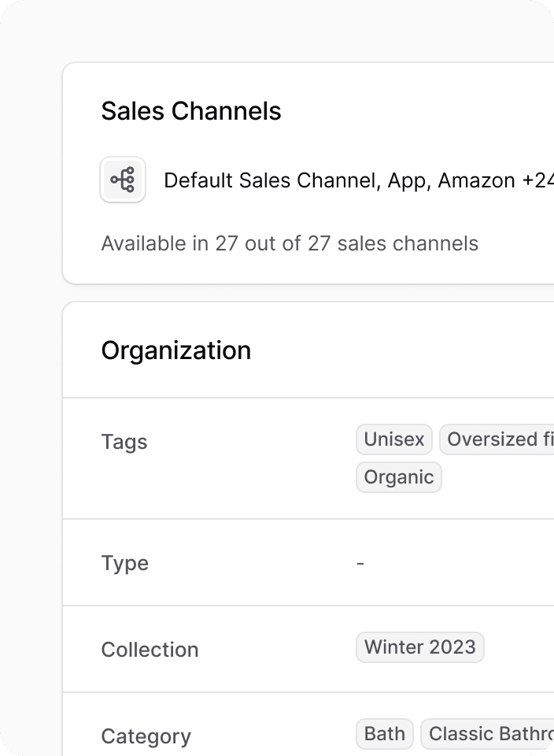
Task: Click the Sales Channels heading
Action: coord(191,111)
